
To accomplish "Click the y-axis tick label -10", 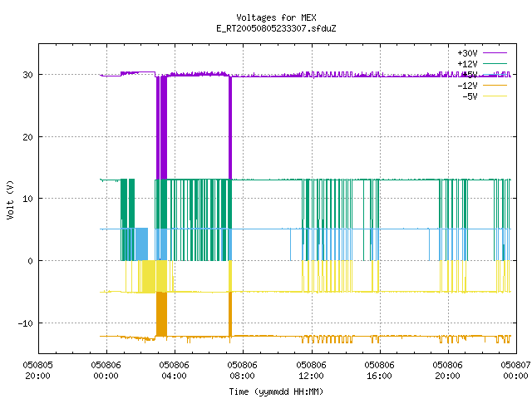I will point(26,323).
